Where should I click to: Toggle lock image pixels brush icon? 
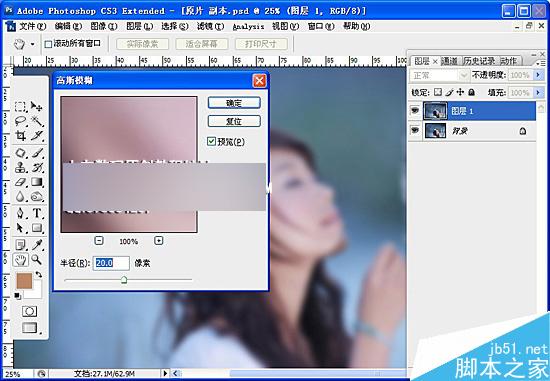(449, 92)
